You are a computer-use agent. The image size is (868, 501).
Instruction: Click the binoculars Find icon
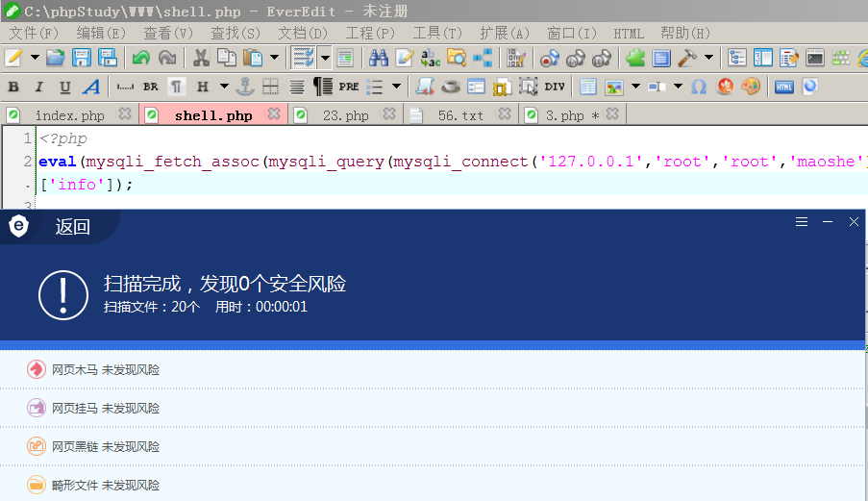point(379,58)
